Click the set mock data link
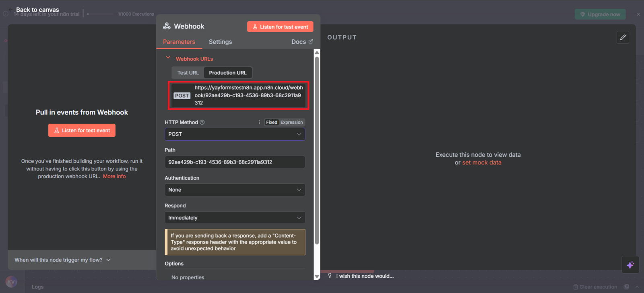This screenshot has width=644, height=293. (x=481, y=162)
